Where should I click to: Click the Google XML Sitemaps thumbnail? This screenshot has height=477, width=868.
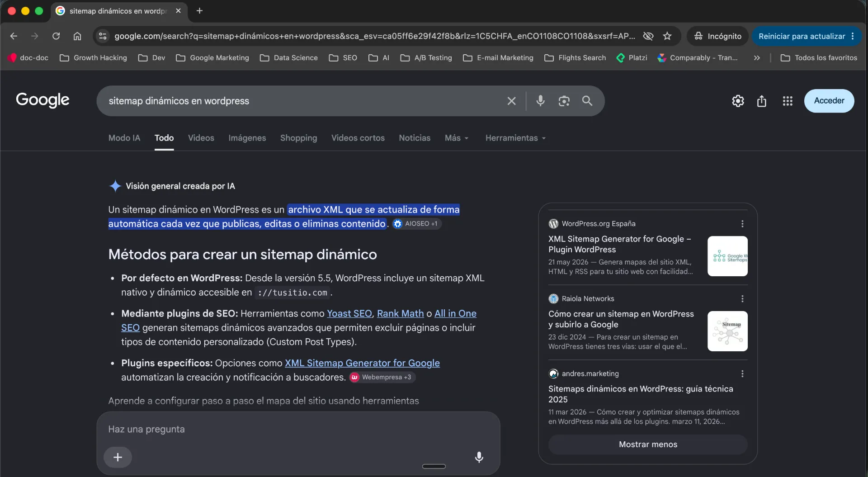click(x=727, y=256)
